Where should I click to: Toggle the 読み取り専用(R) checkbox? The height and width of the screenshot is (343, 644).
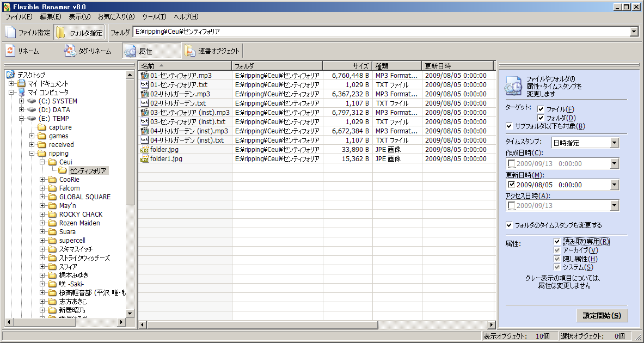click(x=557, y=242)
